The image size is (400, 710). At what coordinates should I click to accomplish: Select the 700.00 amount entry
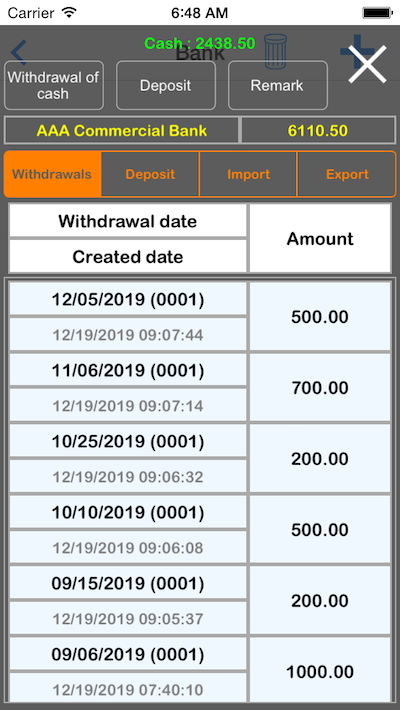click(320, 388)
